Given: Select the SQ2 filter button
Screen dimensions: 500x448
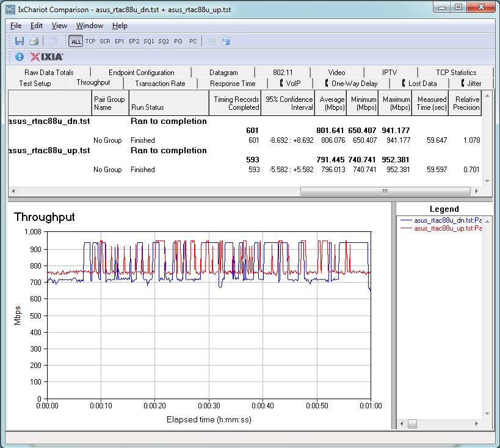Looking at the screenshot, I should click(164, 41).
